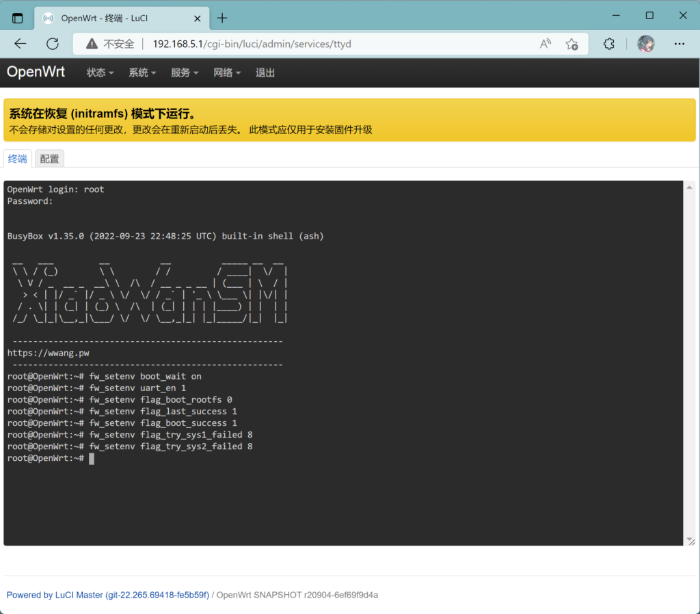
Task: Click the not secure warning icon
Action: click(92, 44)
